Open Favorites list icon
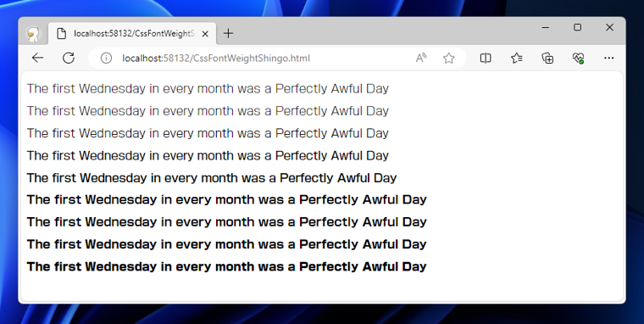The image size is (644, 324). [x=517, y=58]
